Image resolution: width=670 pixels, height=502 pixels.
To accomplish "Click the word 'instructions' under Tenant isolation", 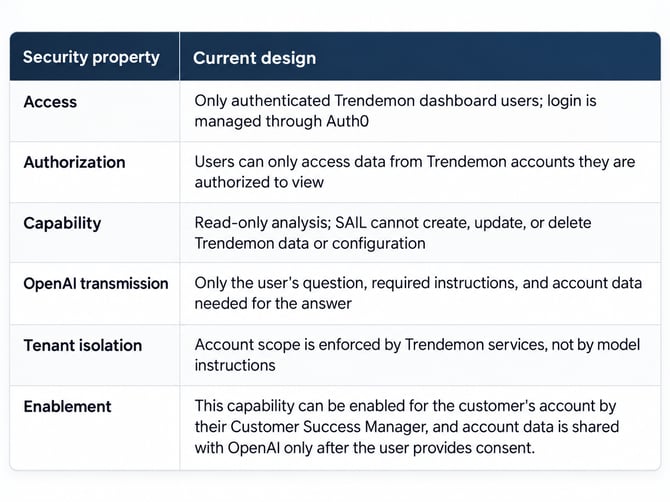I will tap(235, 365).
